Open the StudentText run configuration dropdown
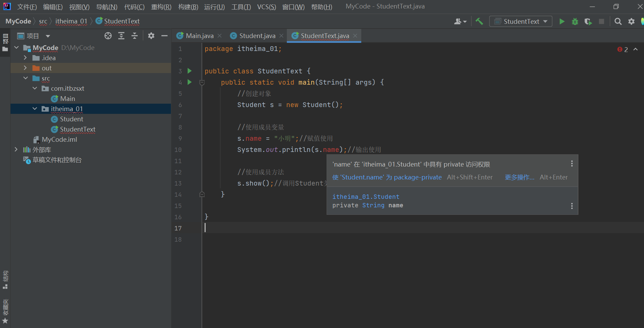Viewport: 644px width, 328px height. [x=521, y=21]
